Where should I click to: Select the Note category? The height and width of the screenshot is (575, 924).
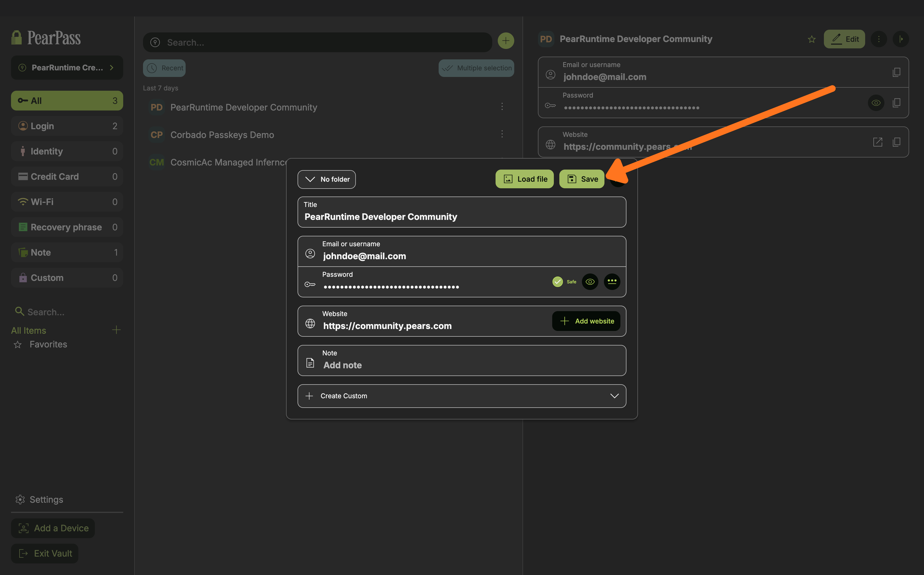(x=67, y=253)
